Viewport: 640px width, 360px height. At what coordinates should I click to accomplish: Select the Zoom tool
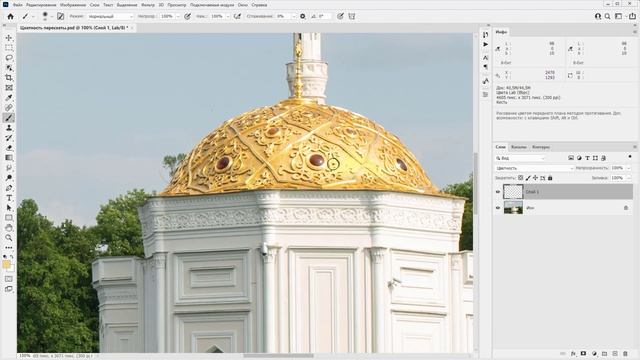click(x=9, y=238)
